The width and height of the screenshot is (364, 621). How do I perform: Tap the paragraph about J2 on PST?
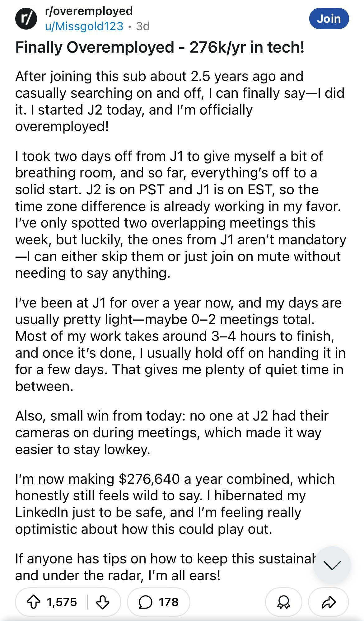[180, 214]
